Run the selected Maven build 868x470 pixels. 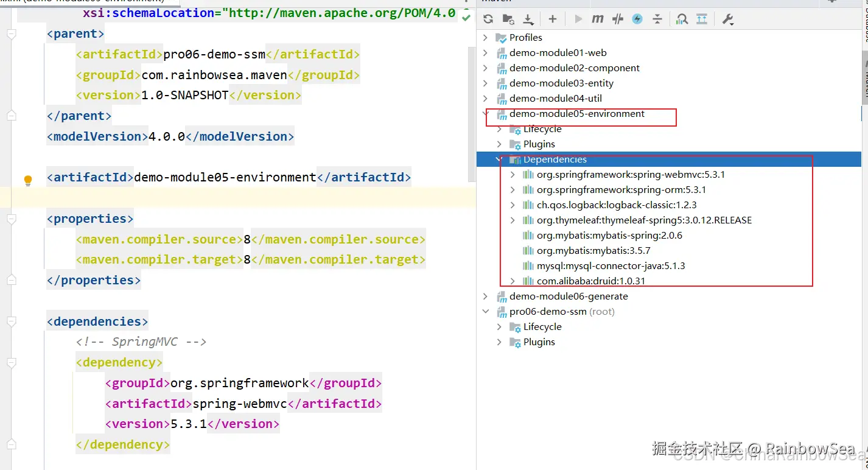(578, 19)
